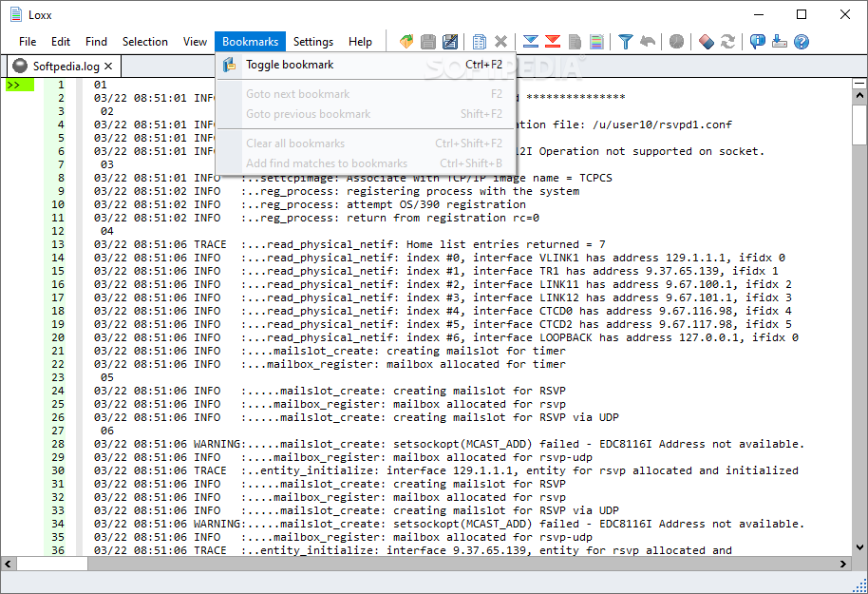Click the download-to-drive update icon
This screenshot has width=868, height=594.
tap(780, 42)
